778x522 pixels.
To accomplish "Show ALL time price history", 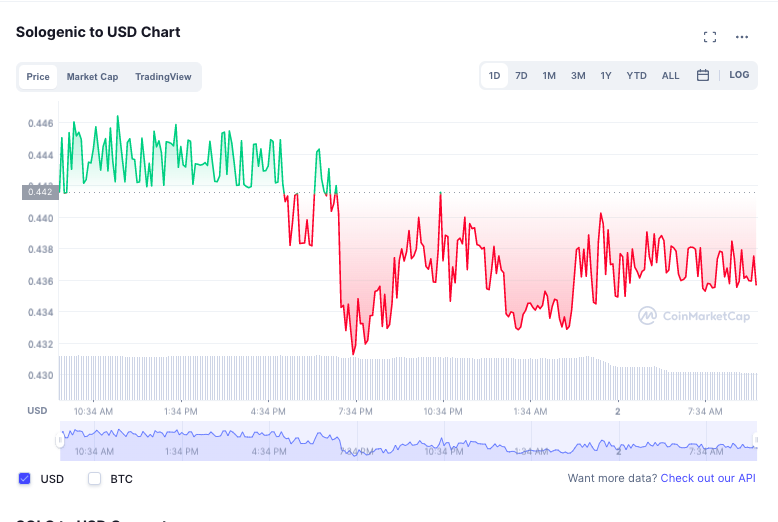I will click(x=670, y=75).
